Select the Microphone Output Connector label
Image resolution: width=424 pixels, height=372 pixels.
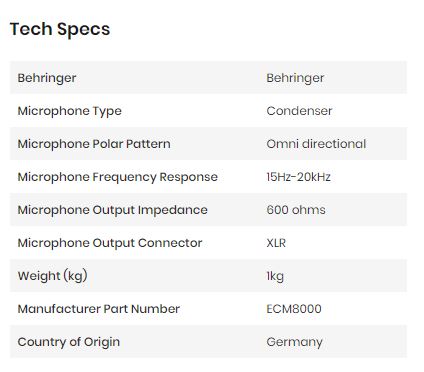click(x=110, y=243)
